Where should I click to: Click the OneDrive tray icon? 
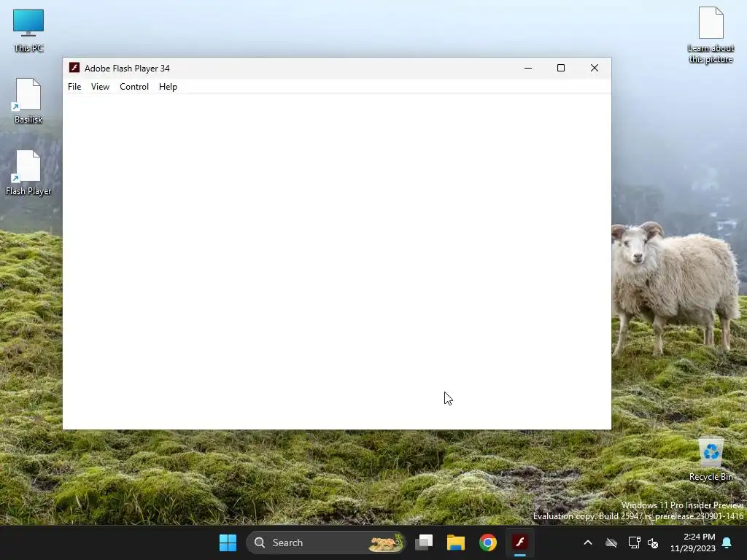coord(611,542)
